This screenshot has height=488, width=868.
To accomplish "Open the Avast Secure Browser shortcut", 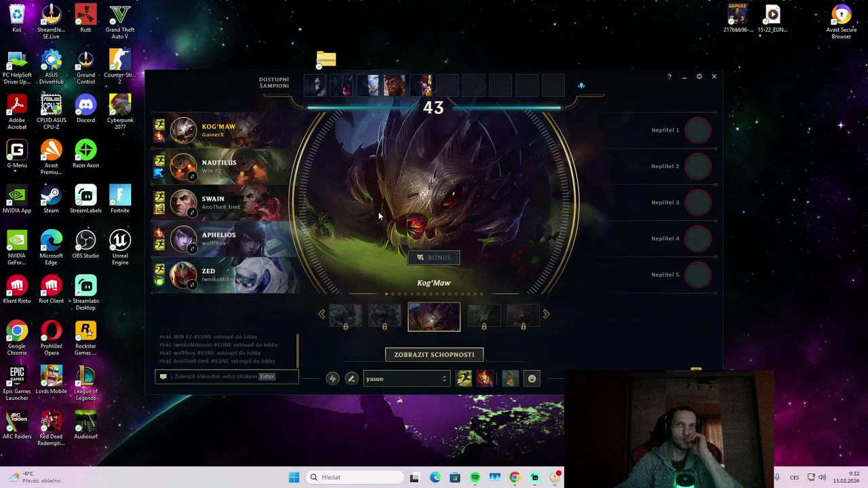I will [x=841, y=22].
